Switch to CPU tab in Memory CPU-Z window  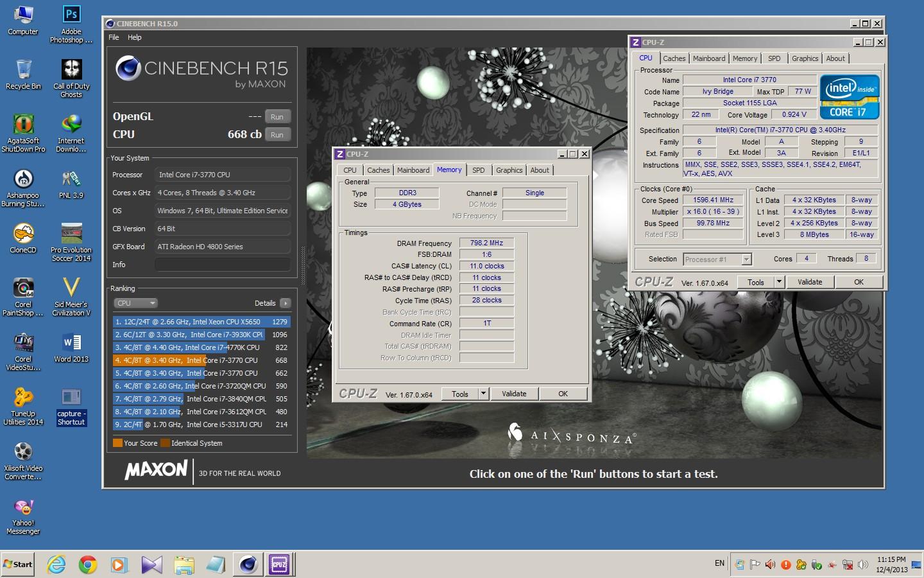[350, 170]
